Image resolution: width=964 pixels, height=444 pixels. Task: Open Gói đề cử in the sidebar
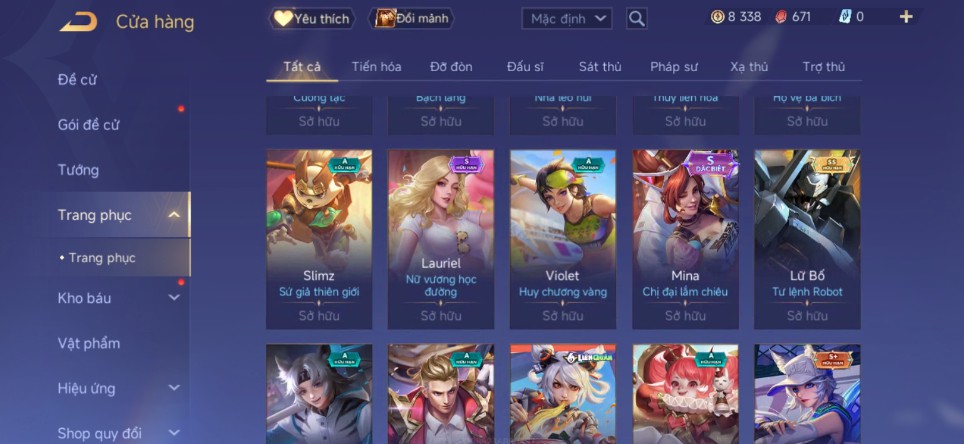tap(88, 125)
